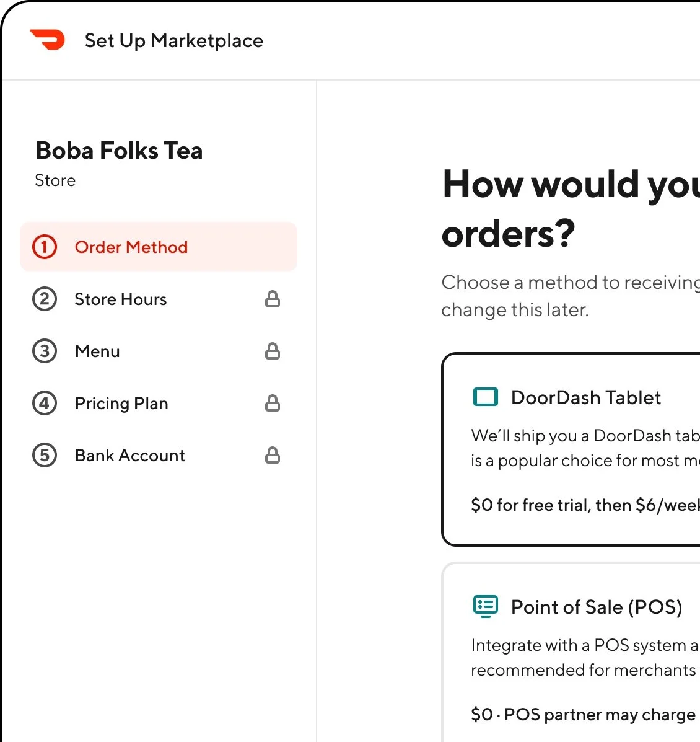Navigate to Bank Account step

[130, 455]
